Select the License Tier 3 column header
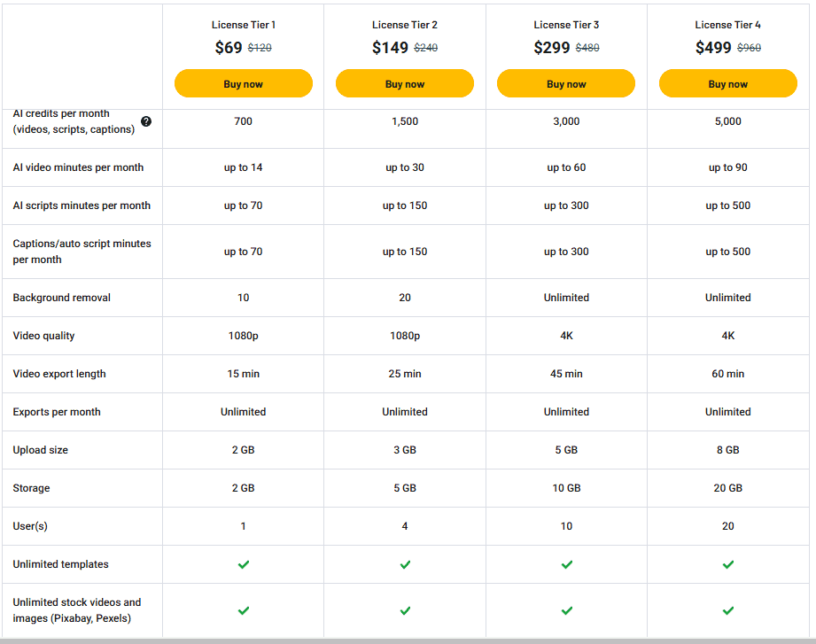 point(566,25)
